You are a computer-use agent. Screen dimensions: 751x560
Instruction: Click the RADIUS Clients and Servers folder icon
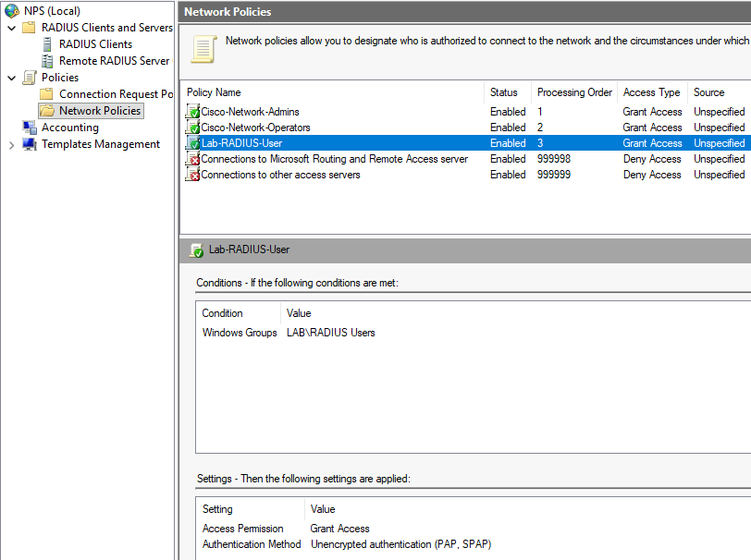click(30, 28)
